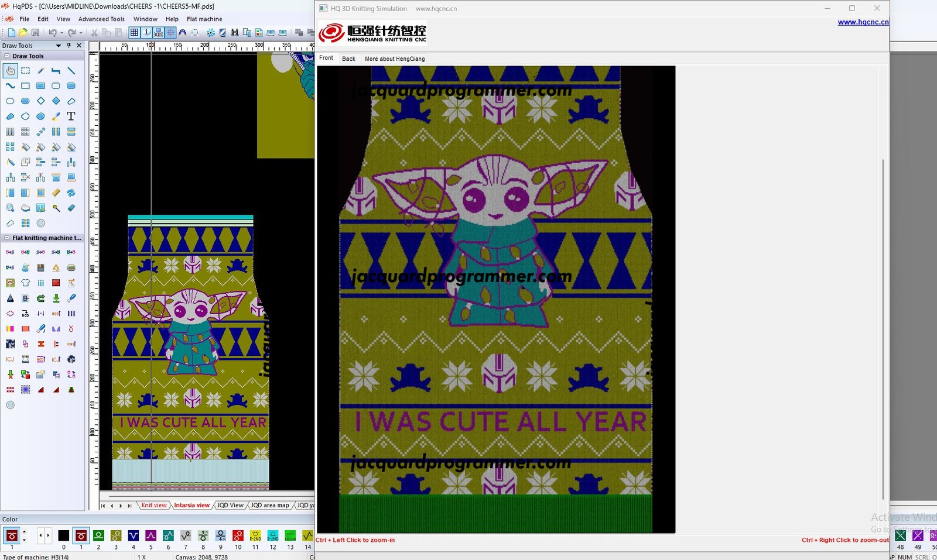Switch to the JQD View tab
The image size is (937, 560).
(x=230, y=506)
